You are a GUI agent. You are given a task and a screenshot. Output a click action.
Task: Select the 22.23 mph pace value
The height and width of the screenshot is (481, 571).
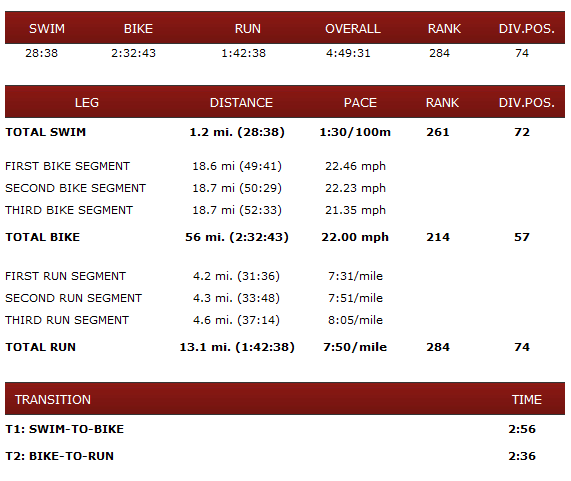(x=355, y=188)
